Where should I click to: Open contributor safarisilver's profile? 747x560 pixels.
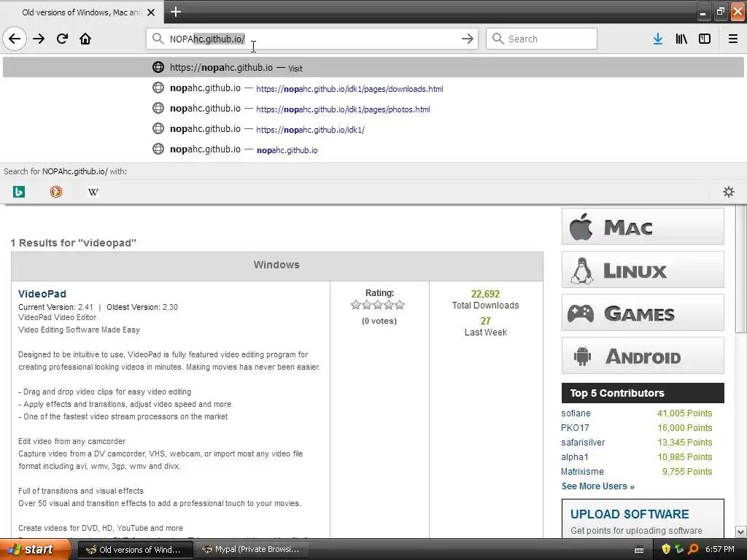click(x=583, y=443)
